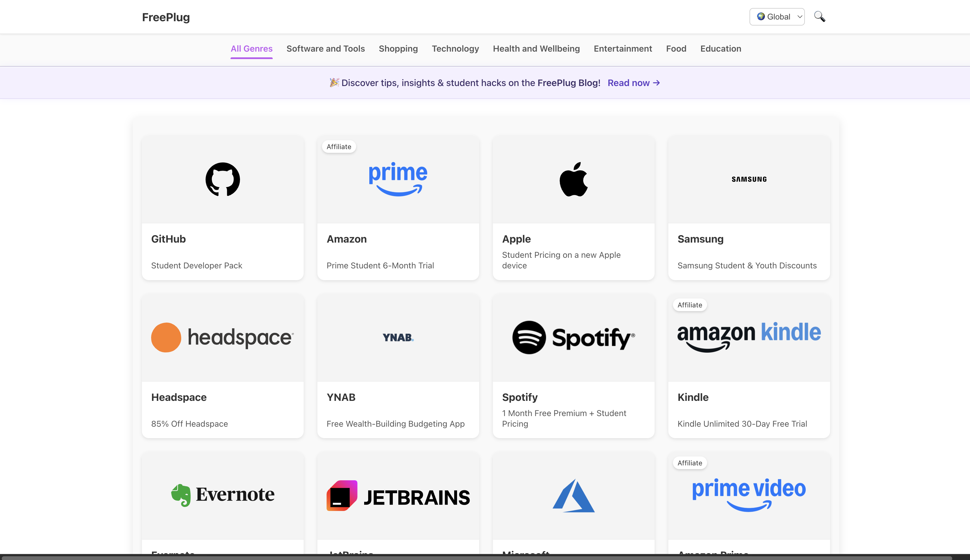Click Affiliate badge on Kindle card
This screenshot has height=560, width=970.
(690, 305)
